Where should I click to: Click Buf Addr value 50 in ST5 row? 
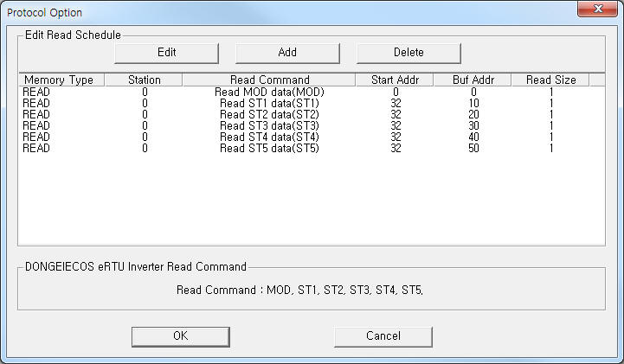[x=473, y=148]
